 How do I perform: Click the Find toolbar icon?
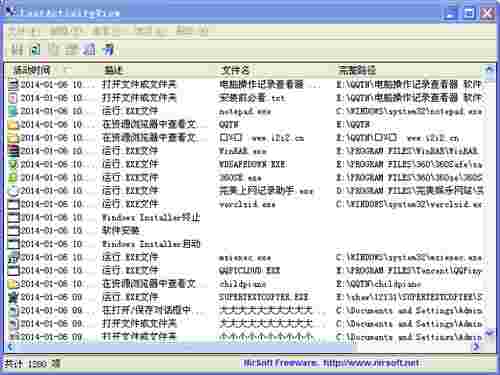click(89, 50)
